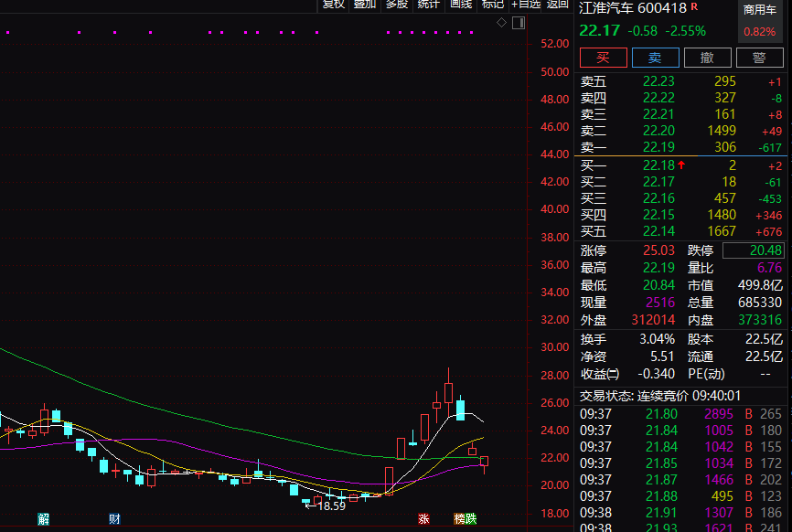
Task: Open the 解 event marker on chart
Action: click(x=43, y=518)
